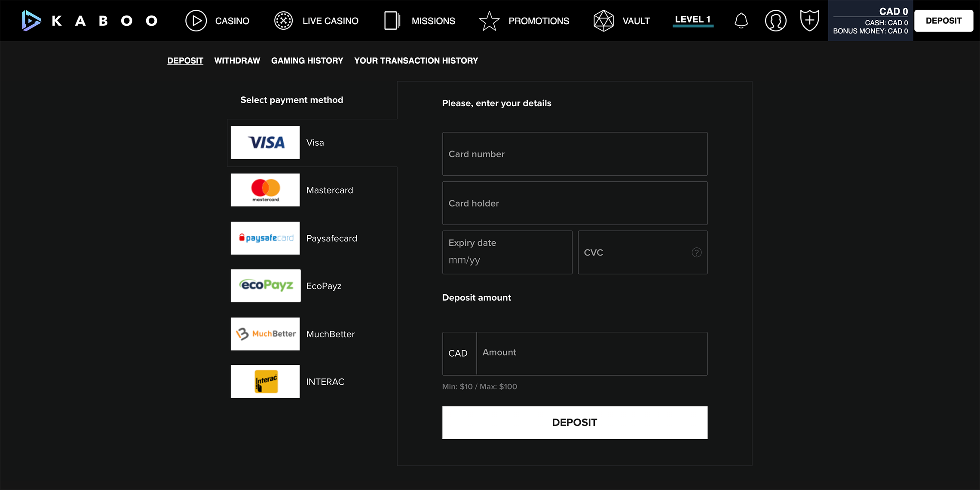980x490 pixels.
Task: Click the CASH: CAD 0 text
Action: 886,23
